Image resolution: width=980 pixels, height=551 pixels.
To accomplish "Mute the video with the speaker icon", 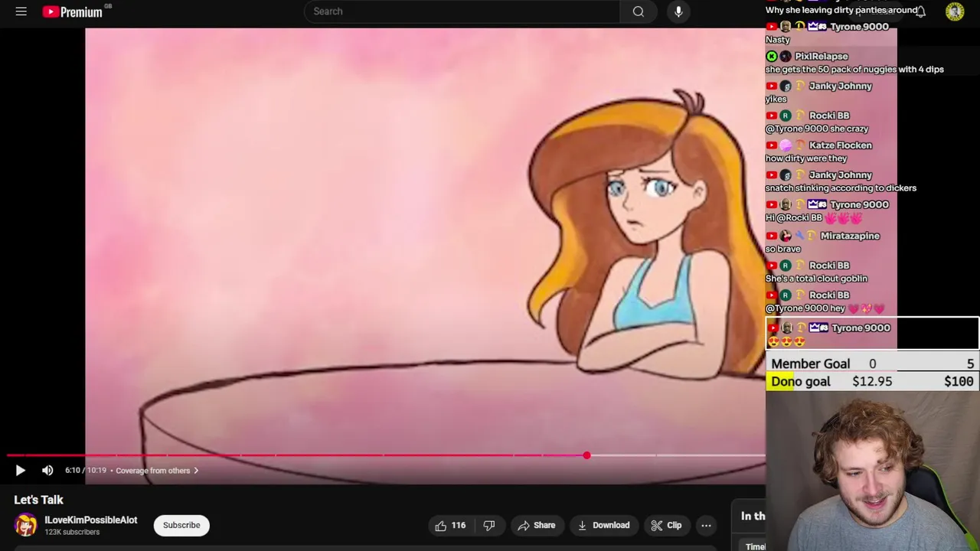I will [47, 471].
